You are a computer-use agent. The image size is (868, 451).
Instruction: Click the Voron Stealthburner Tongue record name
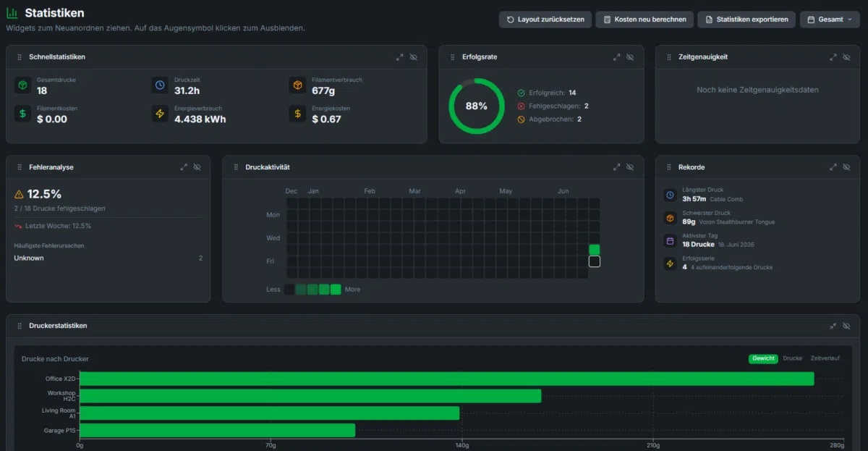(736, 222)
